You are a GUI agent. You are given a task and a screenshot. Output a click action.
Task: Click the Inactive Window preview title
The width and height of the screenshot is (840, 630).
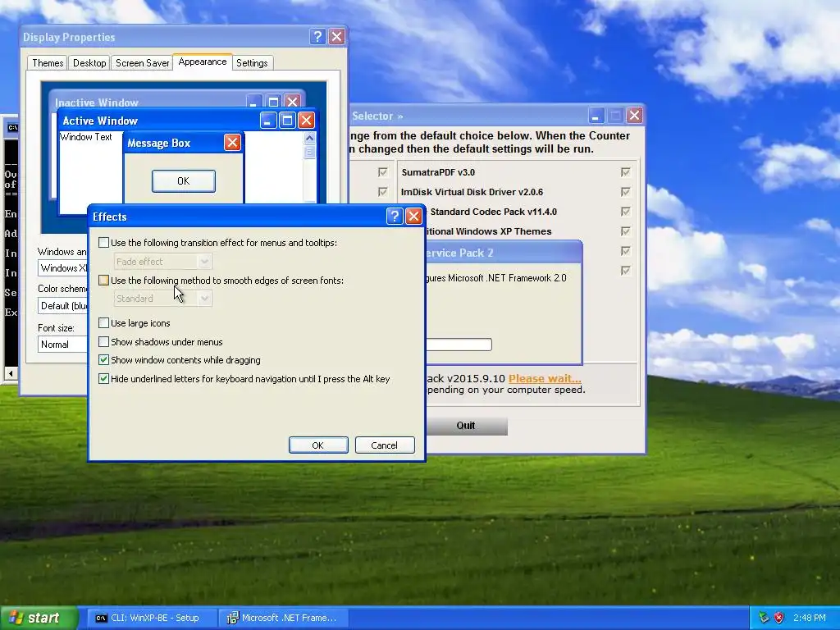click(x=97, y=103)
